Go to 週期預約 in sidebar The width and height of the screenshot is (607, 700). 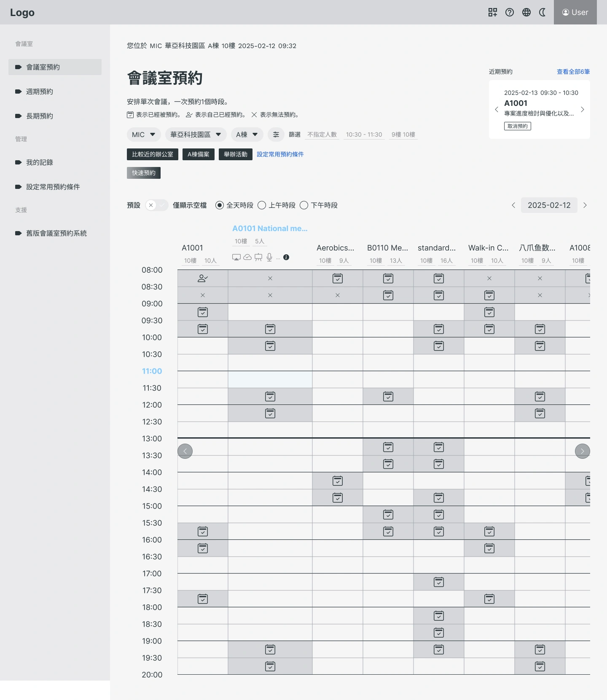pyautogui.click(x=40, y=92)
